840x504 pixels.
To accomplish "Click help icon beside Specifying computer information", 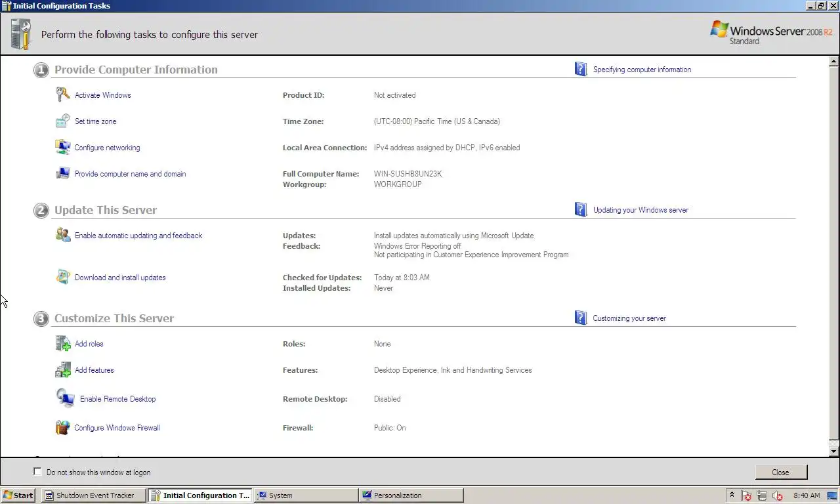I will 581,69.
